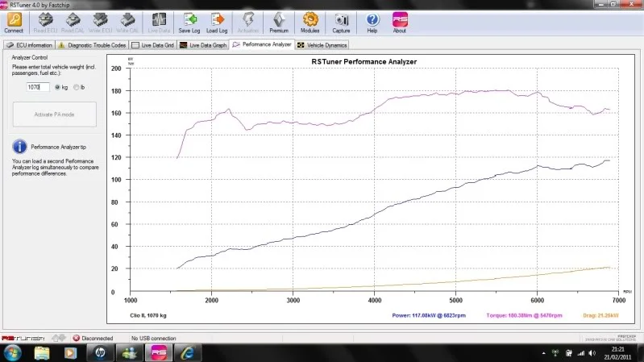This screenshot has height=362, width=644.
Task: Click the Save Log icon
Action: pos(189,19)
